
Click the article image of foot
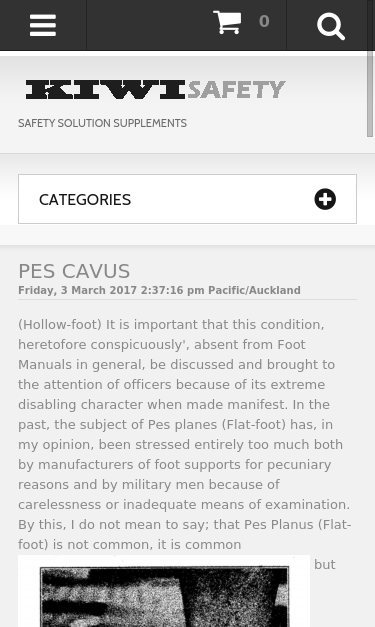(x=164, y=591)
